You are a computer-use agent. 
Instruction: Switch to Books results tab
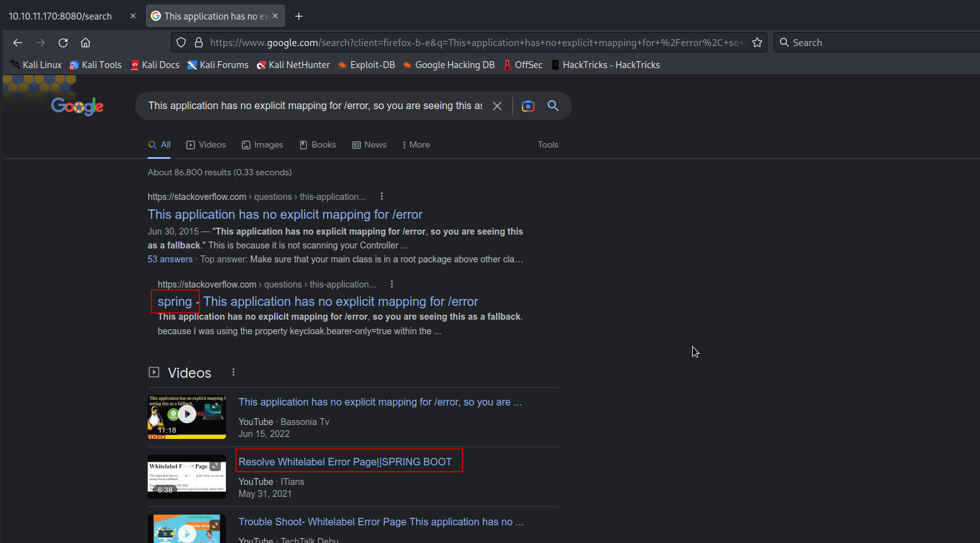[318, 144]
